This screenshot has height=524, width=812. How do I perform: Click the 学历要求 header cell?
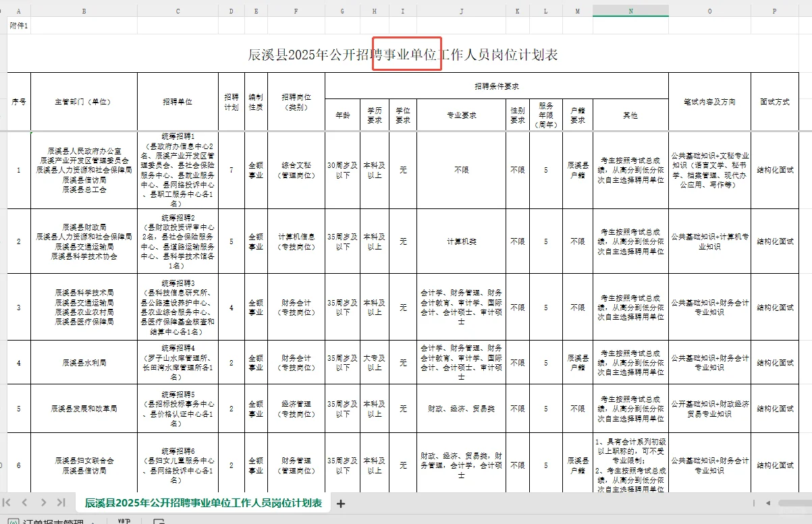coord(375,115)
